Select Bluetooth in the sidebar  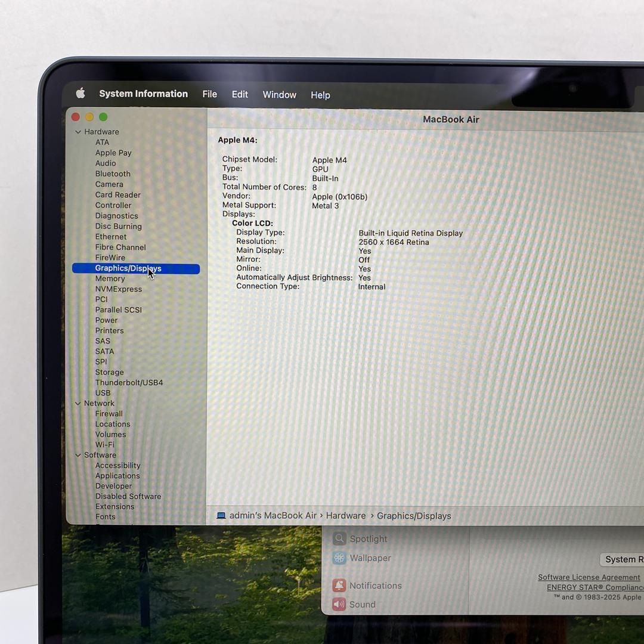(x=113, y=174)
